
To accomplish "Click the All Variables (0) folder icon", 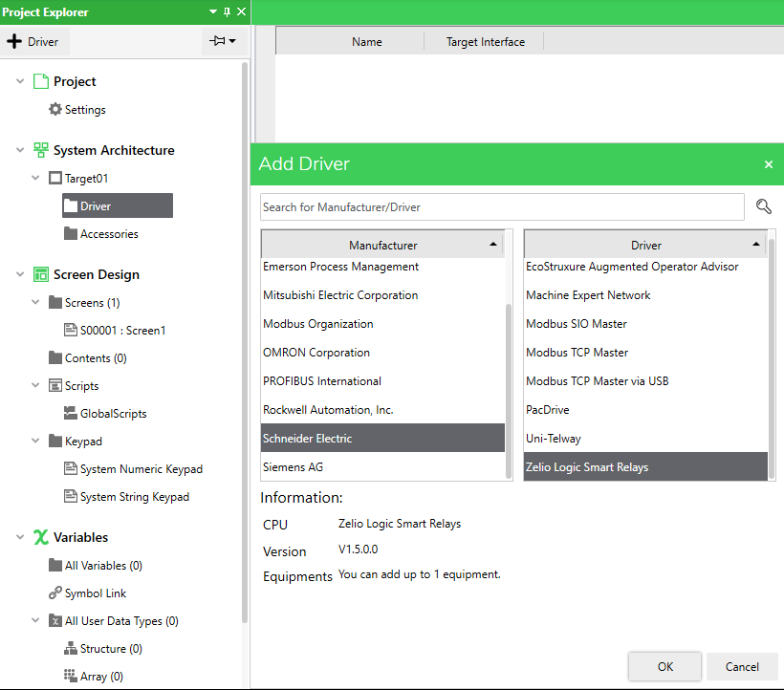I will click(x=55, y=565).
